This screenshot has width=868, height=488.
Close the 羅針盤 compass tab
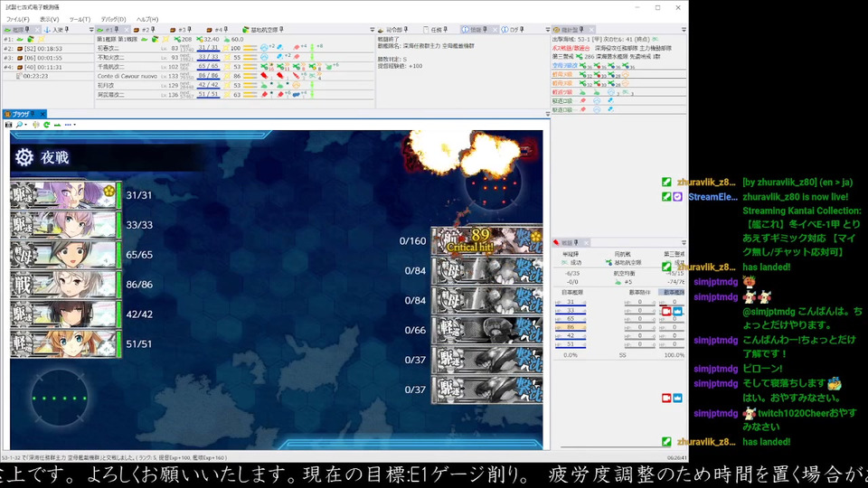click(591, 30)
